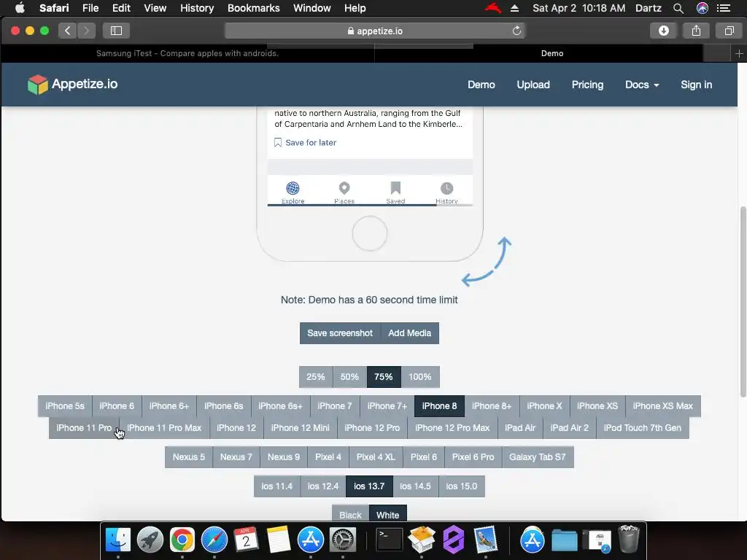Open the View menu
Image resolution: width=747 pixels, height=560 pixels.
[x=155, y=8]
